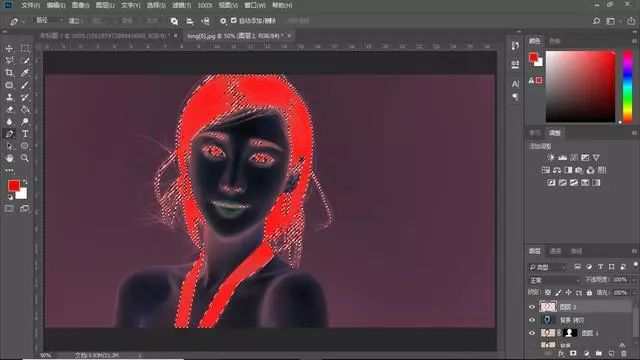Click the Levels adjustment icon
640x360 pixels.
(x=562, y=158)
